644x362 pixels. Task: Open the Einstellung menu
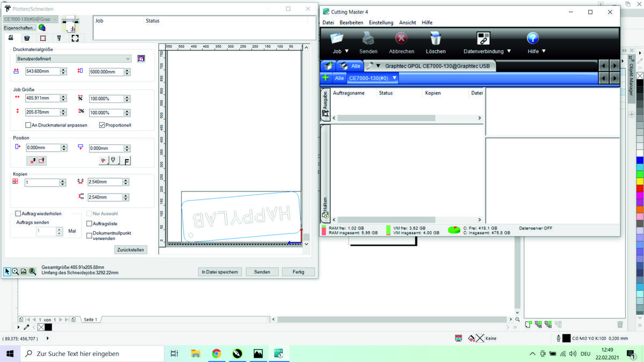tap(380, 23)
